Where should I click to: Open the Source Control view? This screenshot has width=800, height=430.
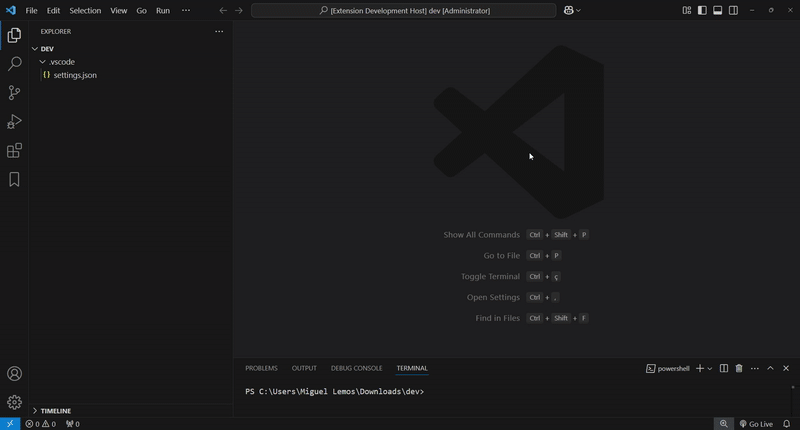pos(14,93)
